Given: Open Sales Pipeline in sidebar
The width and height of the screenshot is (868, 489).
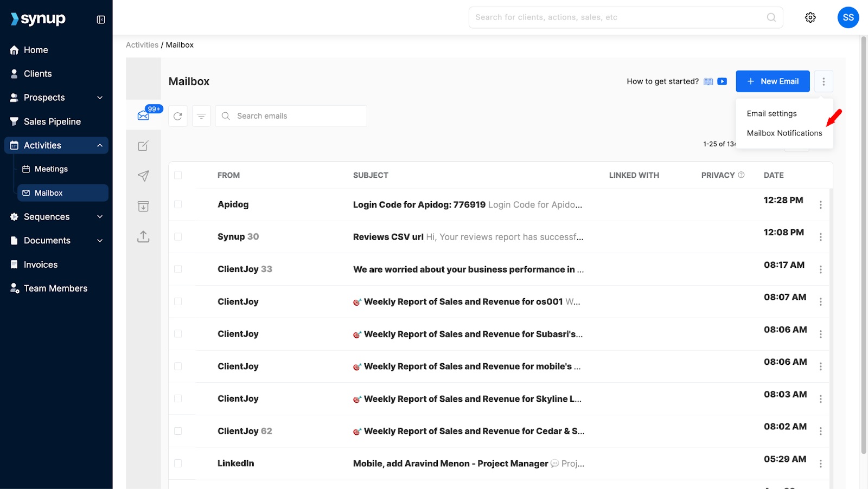Looking at the screenshot, I should (x=56, y=121).
